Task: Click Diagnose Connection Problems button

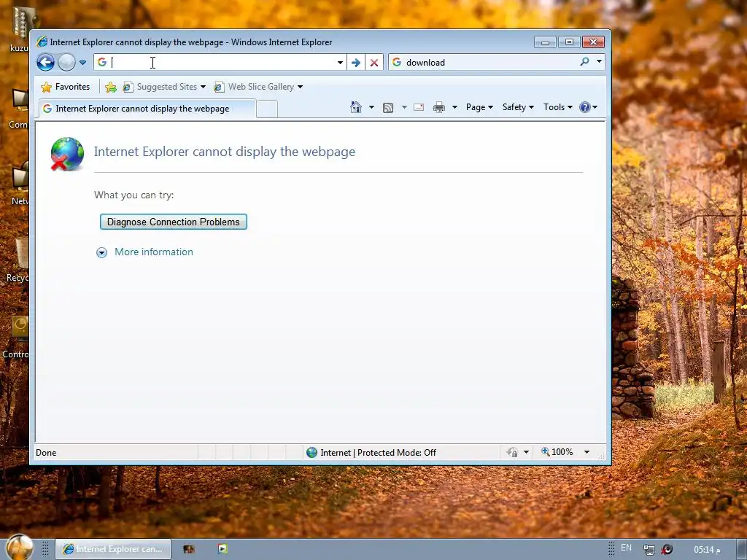Action: [174, 222]
